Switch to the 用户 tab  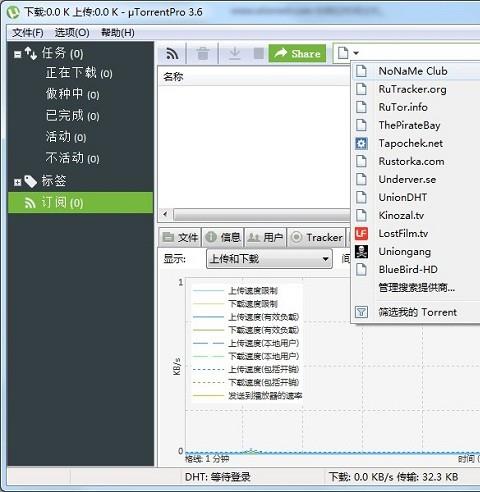point(266,237)
